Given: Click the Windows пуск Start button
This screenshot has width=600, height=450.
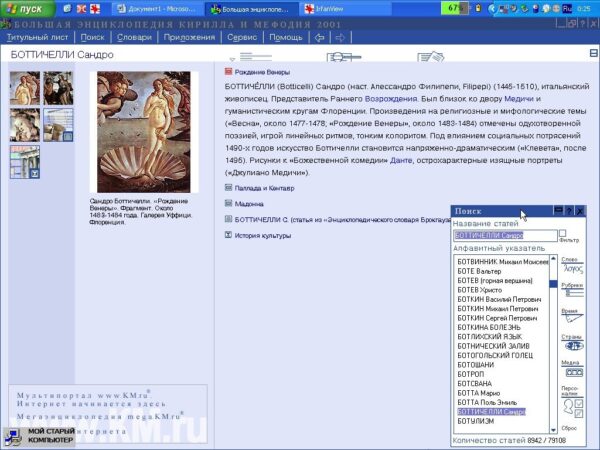Looking at the screenshot, I should [24, 8].
